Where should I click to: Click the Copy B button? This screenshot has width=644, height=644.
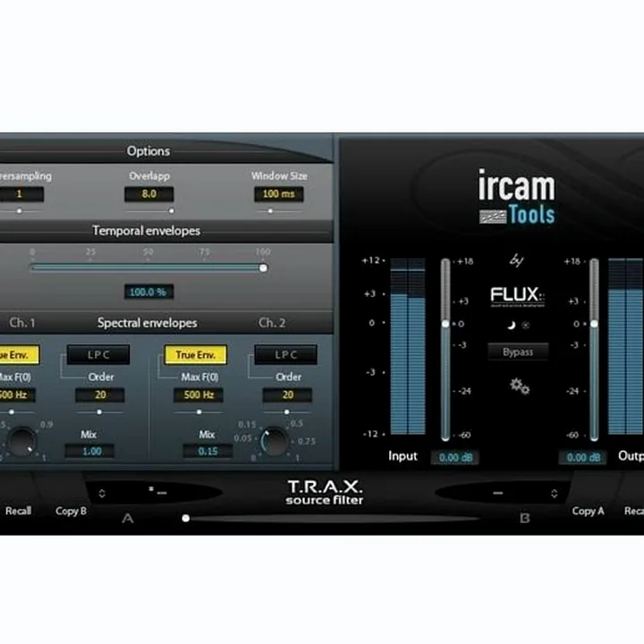[x=71, y=511]
